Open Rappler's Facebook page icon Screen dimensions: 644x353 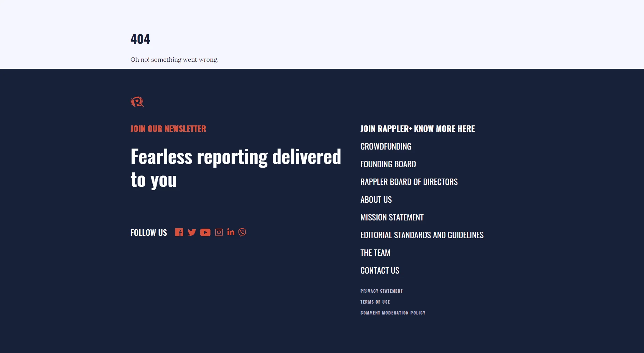point(179,232)
